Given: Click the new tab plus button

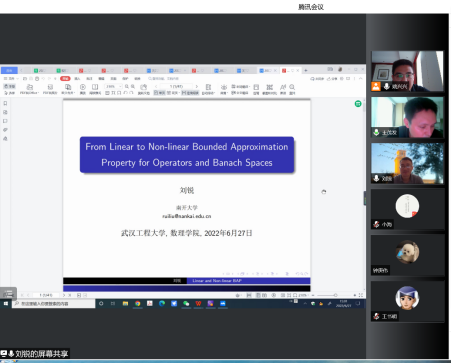Looking at the screenshot, I should pyautogui.click(x=306, y=70).
